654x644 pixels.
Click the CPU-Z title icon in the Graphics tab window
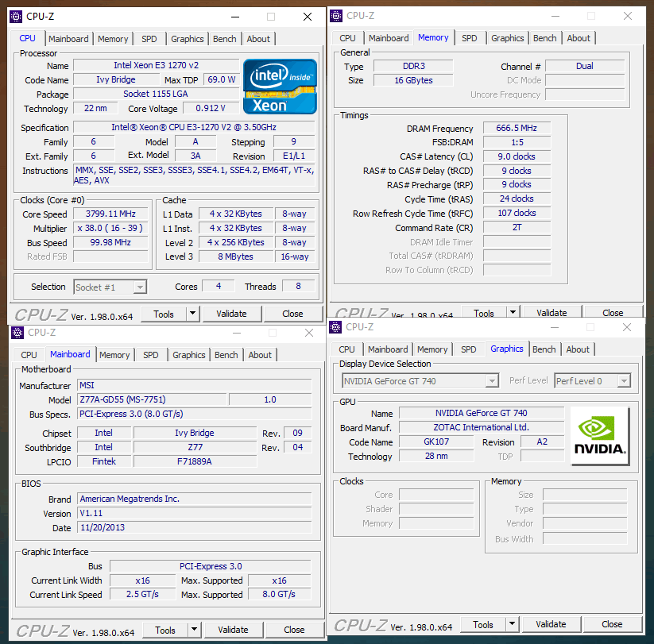335,327
